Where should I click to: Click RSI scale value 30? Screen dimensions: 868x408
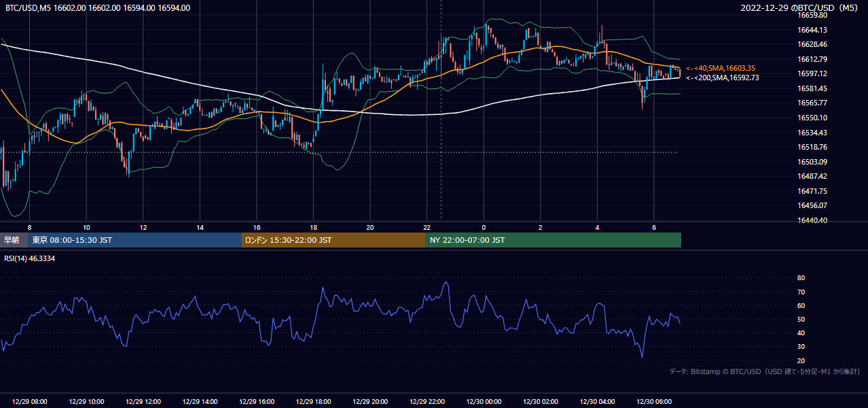point(801,347)
